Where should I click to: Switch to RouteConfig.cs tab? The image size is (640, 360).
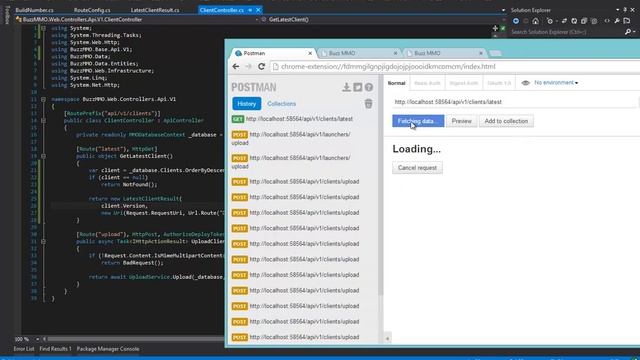[x=92, y=10]
